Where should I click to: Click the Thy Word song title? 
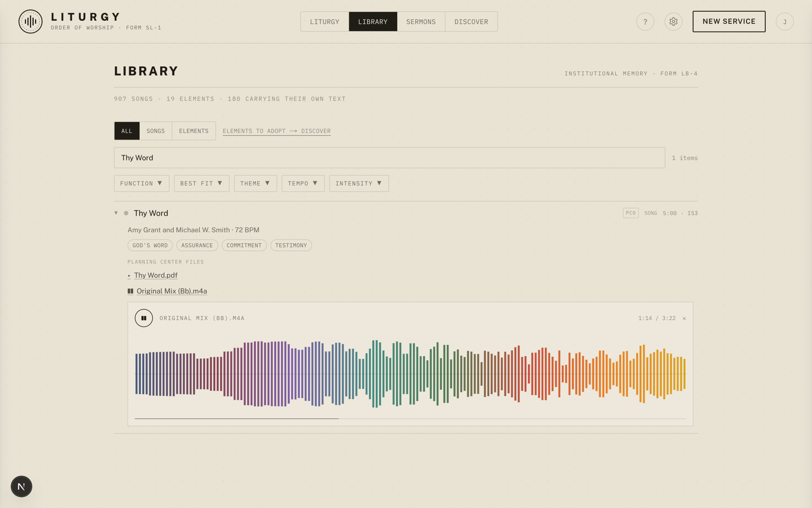click(151, 213)
